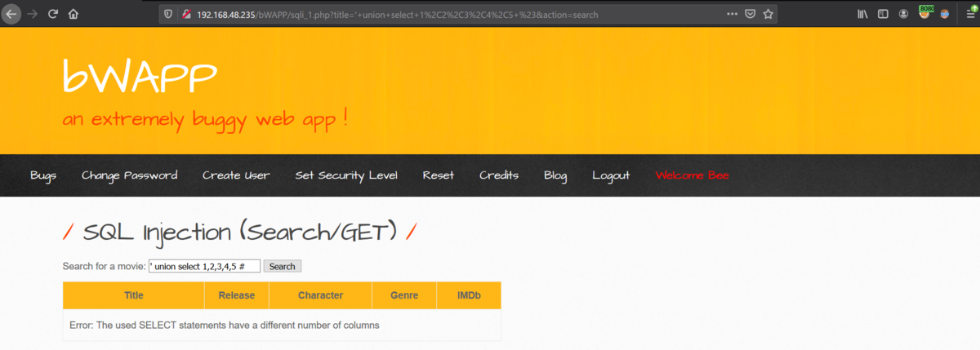
Task: Open the browser home page
Action: (73, 14)
